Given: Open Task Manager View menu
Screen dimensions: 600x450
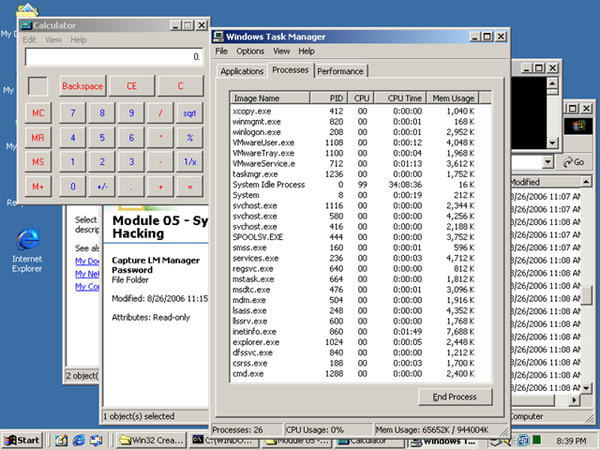Looking at the screenshot, I should (281, 51).
